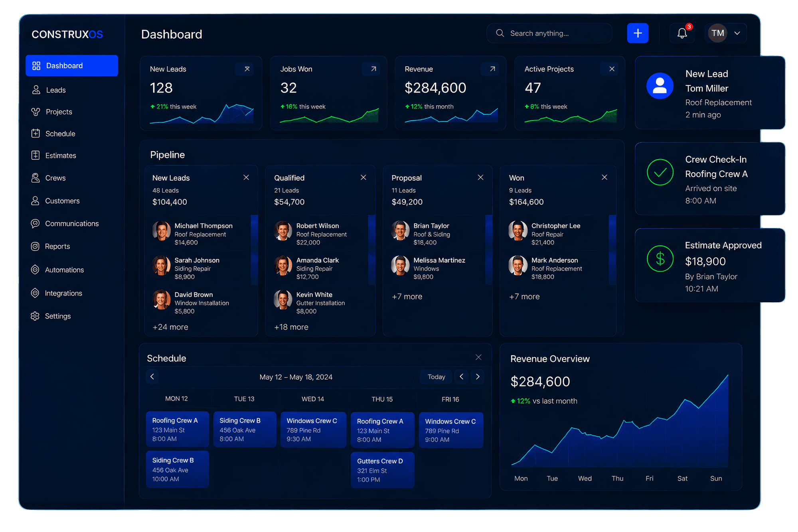This screenshot has height=532, width=798.
Task: Go to previous schedule week, left arrow
Action: [x=152, y=376]
